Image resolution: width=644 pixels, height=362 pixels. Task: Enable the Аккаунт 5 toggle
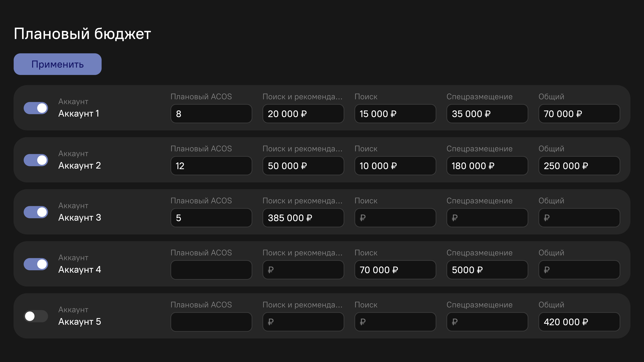(x=36, y=316)
